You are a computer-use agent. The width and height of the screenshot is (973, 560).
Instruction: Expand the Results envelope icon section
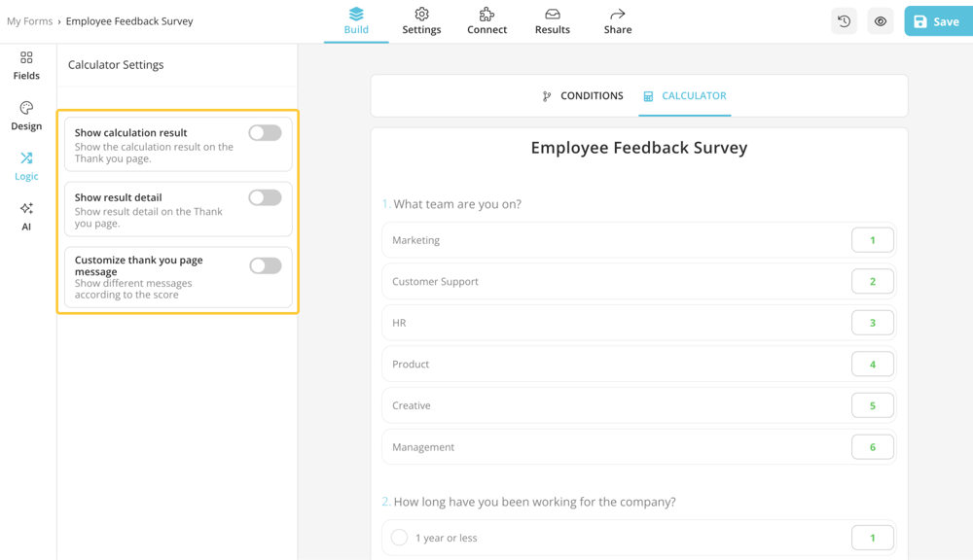pos(552,20)
